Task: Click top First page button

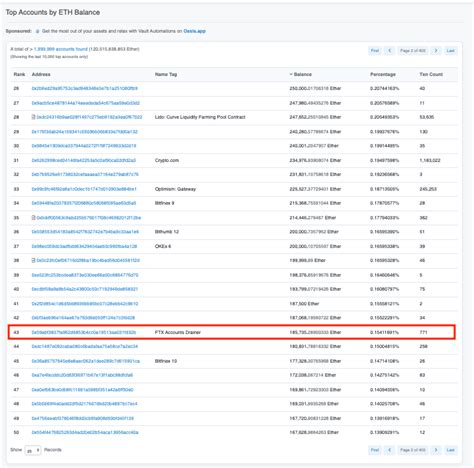Action: point(375,51)
